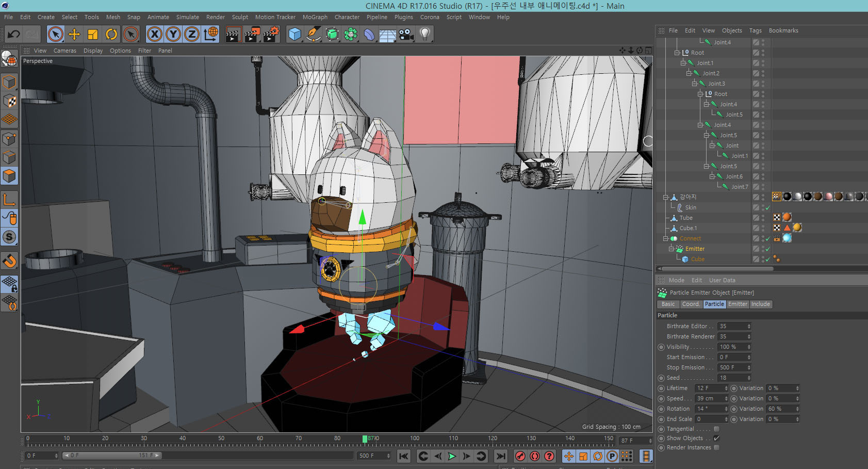
Task: Uncheck the Show Objects checkbox
Action: (716, 438)
